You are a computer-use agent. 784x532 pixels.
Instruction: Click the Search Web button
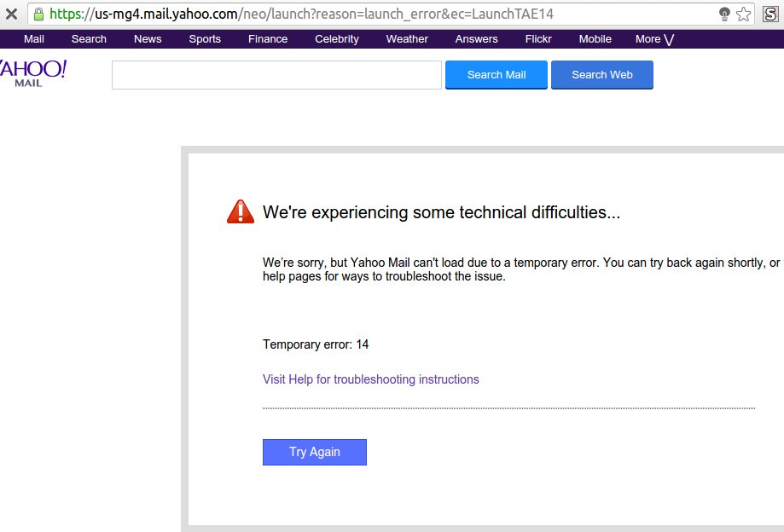pyautogui.click(x=602, y=75)
